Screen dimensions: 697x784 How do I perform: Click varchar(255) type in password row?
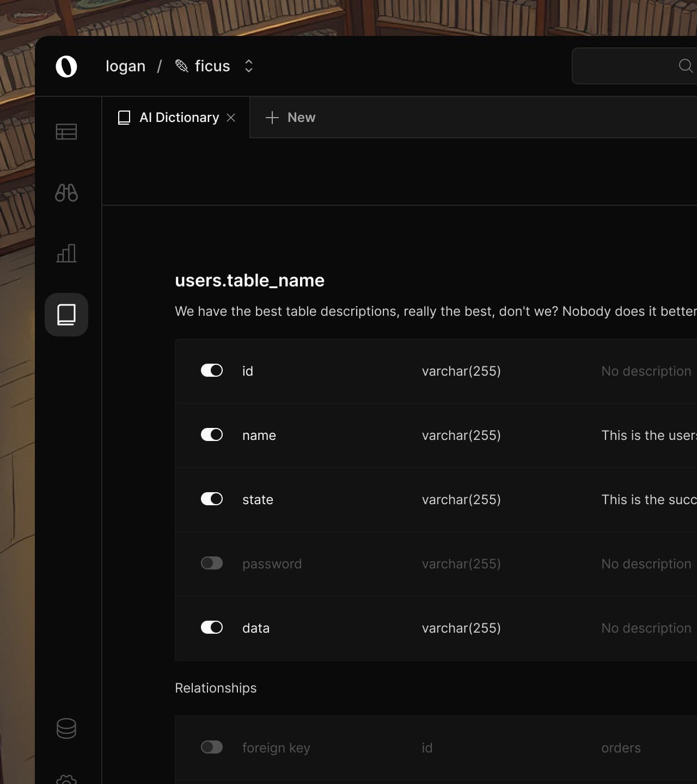[x=461, y=564]
